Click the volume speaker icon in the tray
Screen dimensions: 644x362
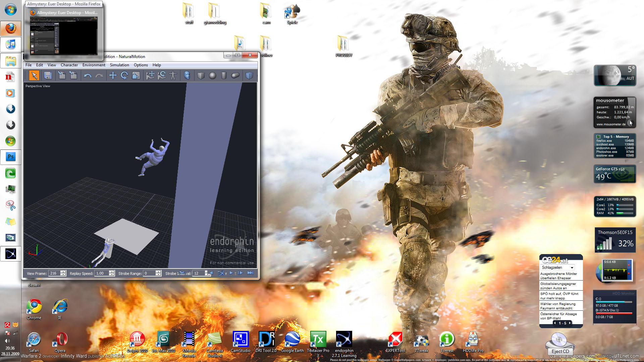(7, 341)
